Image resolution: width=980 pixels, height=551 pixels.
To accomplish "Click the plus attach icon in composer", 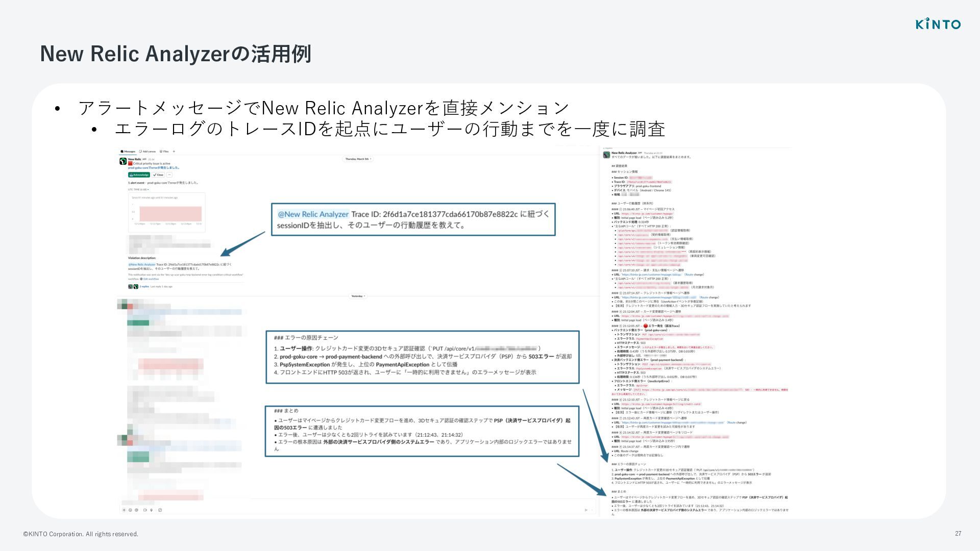I will 124,510.
